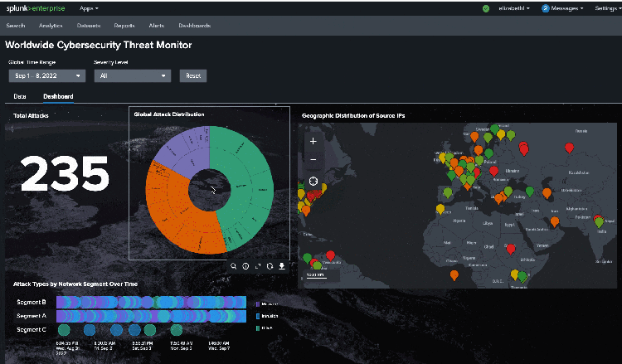Image resolution: width=622 pixels, height=364 pixels.
Task: Zoom out on the source IP map
Action: tap(313, 158)
